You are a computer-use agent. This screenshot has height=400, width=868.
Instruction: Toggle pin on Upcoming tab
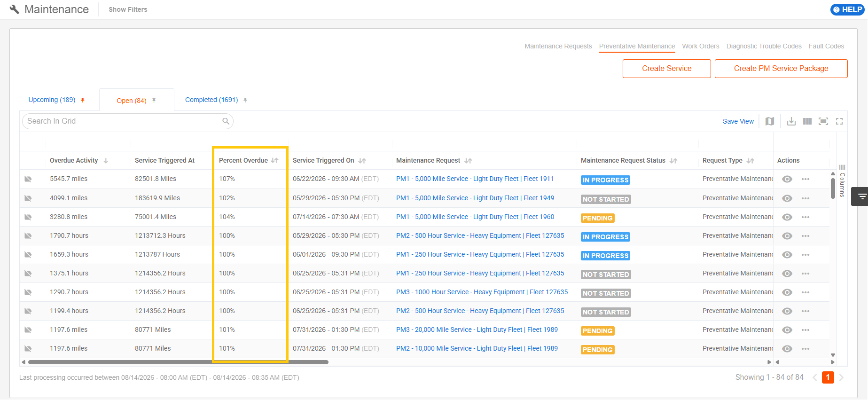83,100
